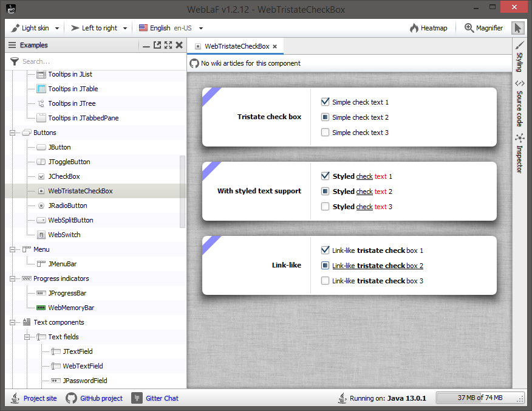The image size is (532, 411).
Task: Click the Java icon beside Running on
Action: (343, 398)
